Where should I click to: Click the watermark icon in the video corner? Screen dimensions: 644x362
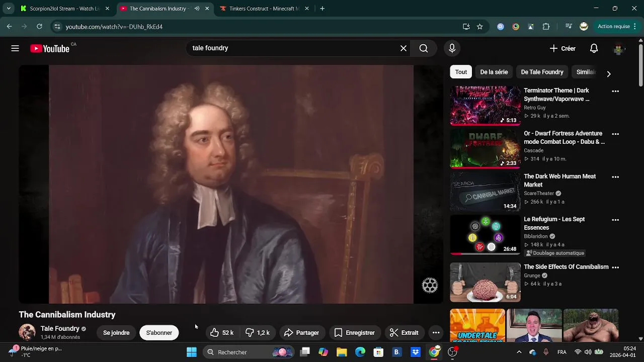pyautogui.click(x=430, y=285)
